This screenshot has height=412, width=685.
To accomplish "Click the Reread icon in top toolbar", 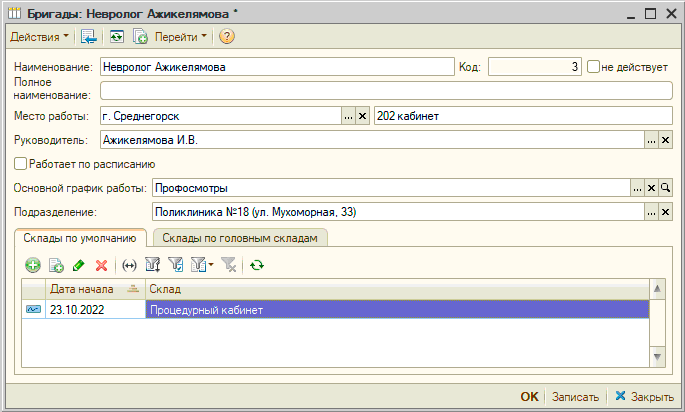I will point(117,37).
